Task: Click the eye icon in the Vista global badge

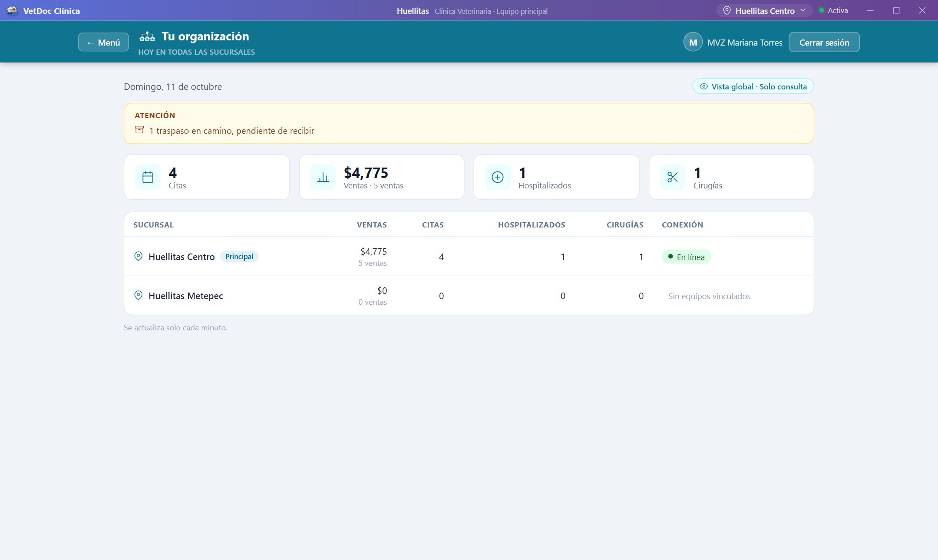Action: tap(703, 86)
